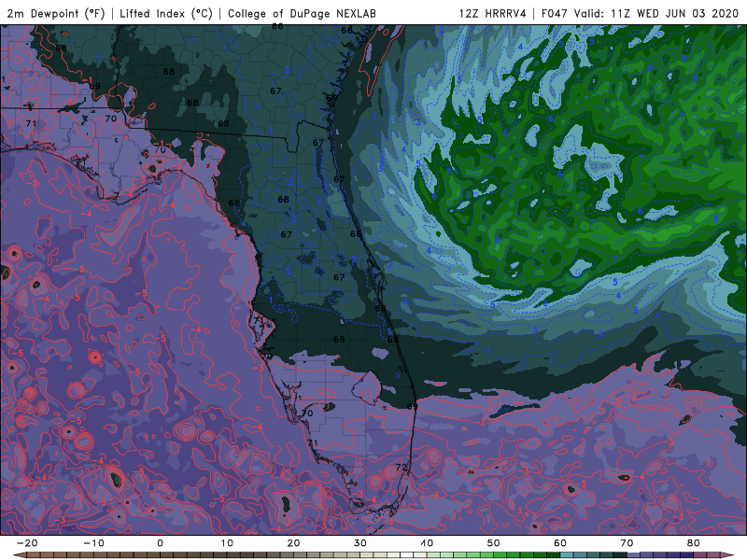This screenshot has width=747, height=560.
Task: Click the 50 label on the color scale
Action: (x=494, y=543)
